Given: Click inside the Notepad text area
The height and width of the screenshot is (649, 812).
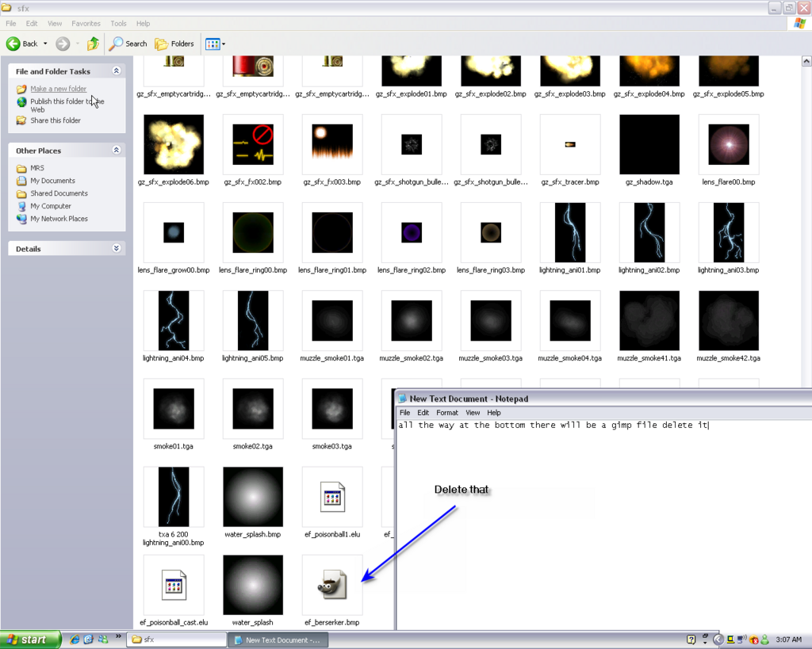Looking at the screenshot, I should tap(603, 539).
